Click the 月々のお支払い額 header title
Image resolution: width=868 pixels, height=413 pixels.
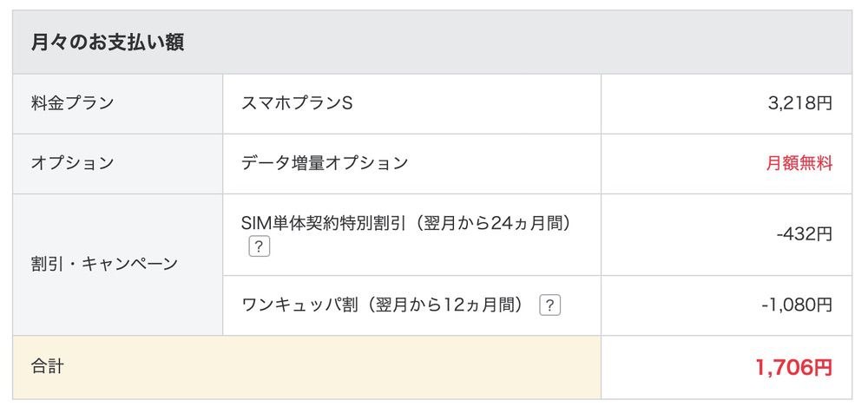point(107,43)
